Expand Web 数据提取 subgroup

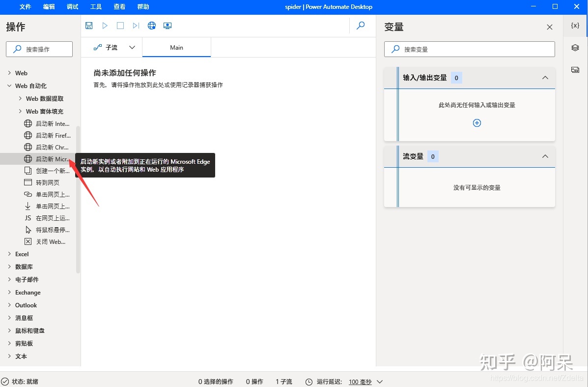[x=20, y=98]
